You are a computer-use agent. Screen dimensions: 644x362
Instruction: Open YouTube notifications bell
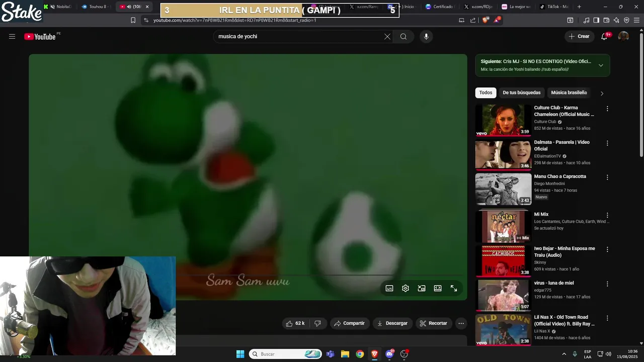pyautogui.click(x=604, y=36)
